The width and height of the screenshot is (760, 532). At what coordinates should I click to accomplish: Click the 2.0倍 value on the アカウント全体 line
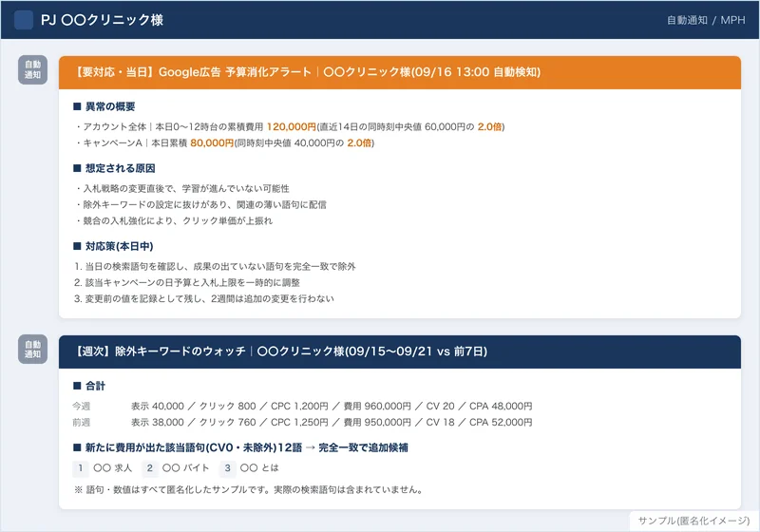[489, 126]
